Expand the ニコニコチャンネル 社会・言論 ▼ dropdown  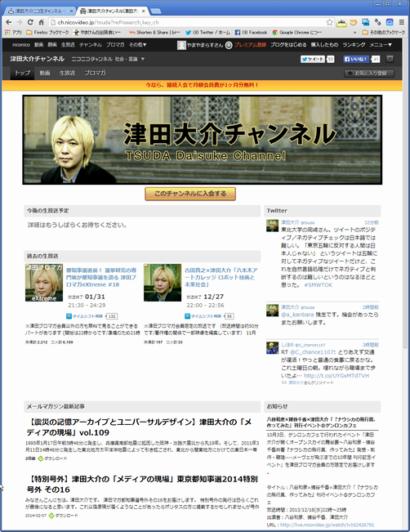[108, 59]
